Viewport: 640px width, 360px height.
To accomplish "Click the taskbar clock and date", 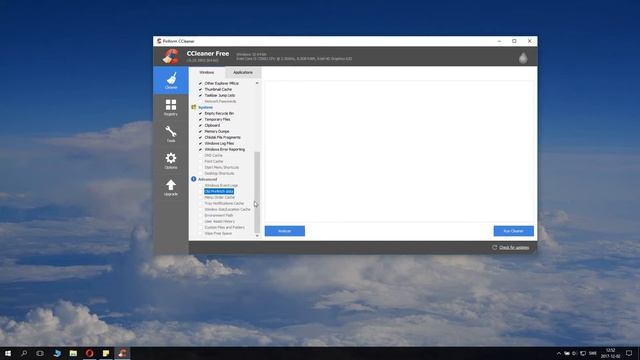I will tap(611, 353).
